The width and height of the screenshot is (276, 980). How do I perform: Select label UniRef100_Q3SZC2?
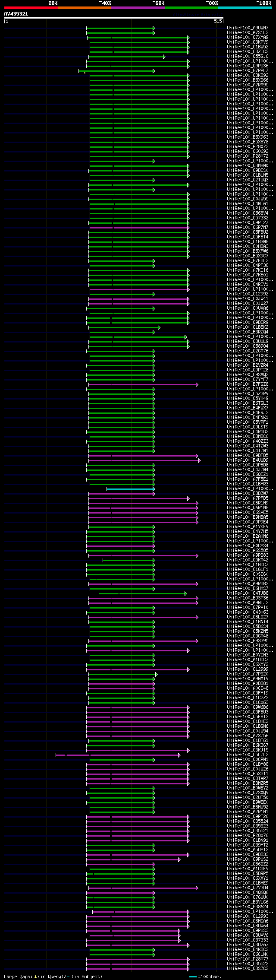pyautogui.click(x=248, y=969)
